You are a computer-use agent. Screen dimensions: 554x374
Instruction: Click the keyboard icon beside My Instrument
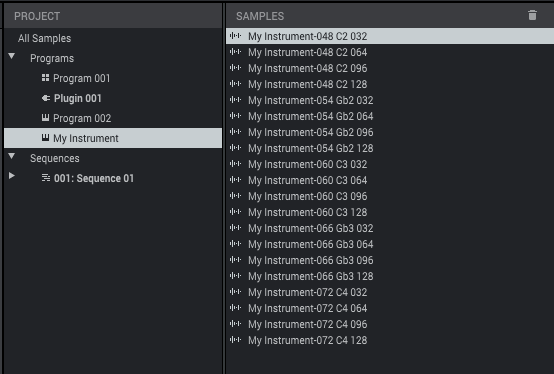pyautogui.click(x=45, y=138)
